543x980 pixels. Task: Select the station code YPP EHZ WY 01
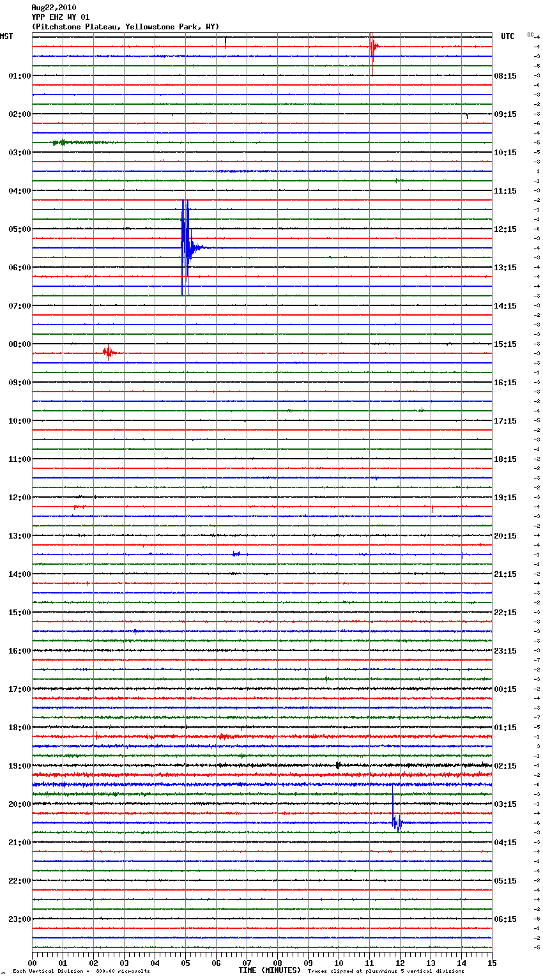click(x=61, y=17)
